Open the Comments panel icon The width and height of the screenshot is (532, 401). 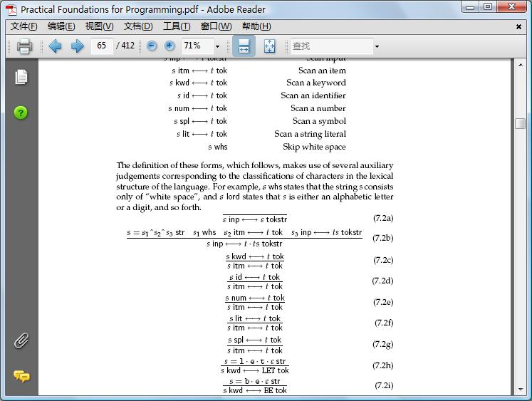pos(21,376)
